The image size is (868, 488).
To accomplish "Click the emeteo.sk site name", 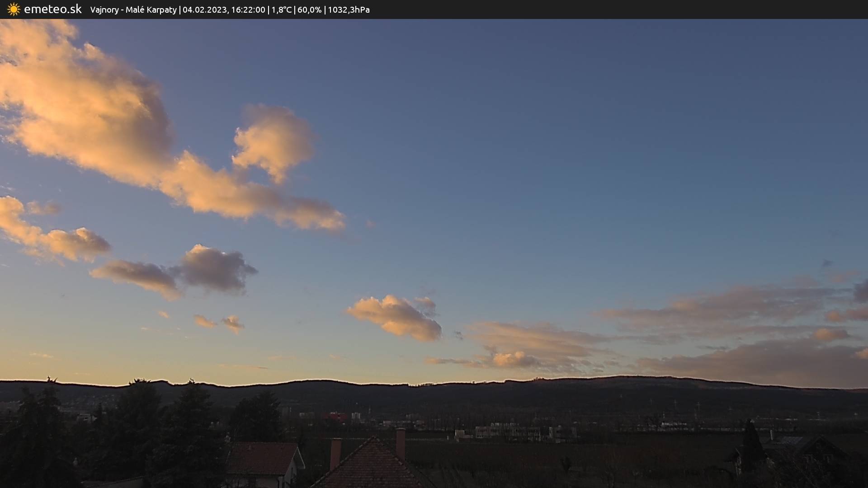I will 52,9.
